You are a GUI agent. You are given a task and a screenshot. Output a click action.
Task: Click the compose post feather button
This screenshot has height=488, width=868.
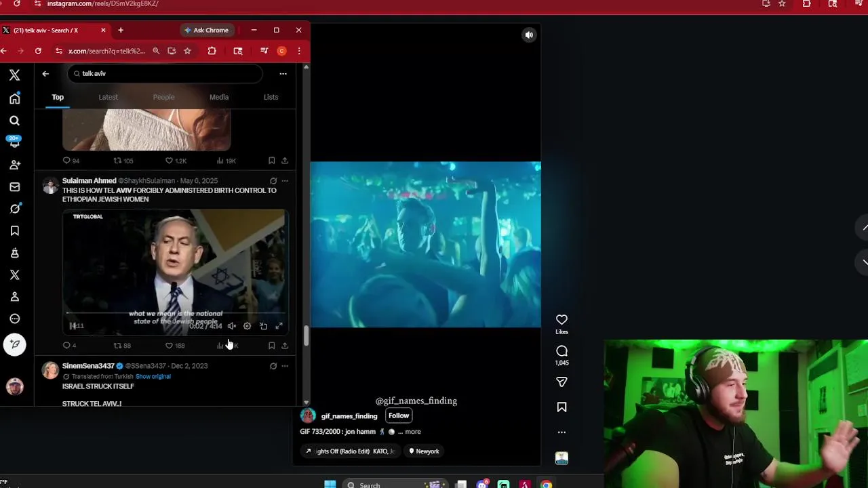click(14, 344)
